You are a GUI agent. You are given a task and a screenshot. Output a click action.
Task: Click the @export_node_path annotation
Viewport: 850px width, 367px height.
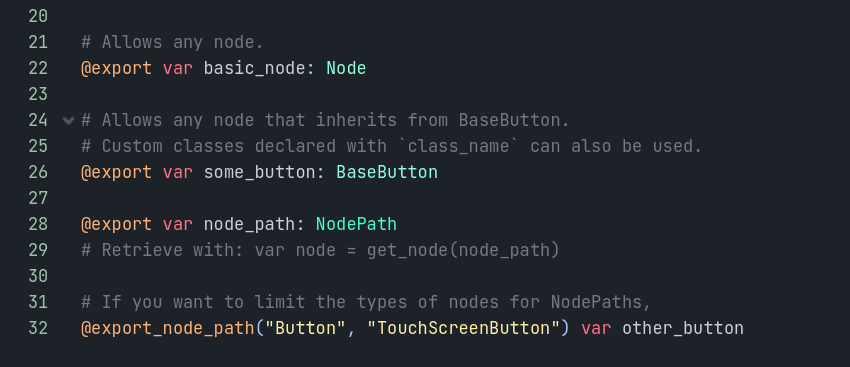tap(168, 329)
